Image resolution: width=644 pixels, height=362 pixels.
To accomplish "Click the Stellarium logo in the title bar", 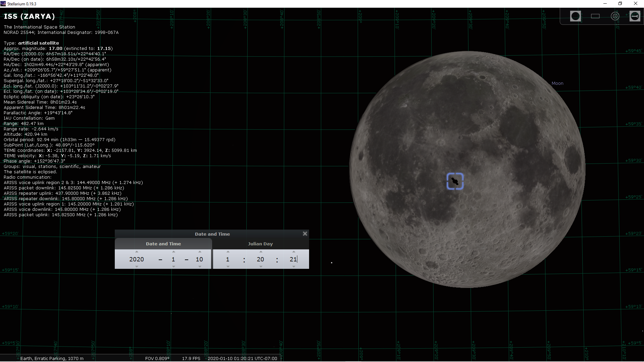I will (x=3, y=3).
